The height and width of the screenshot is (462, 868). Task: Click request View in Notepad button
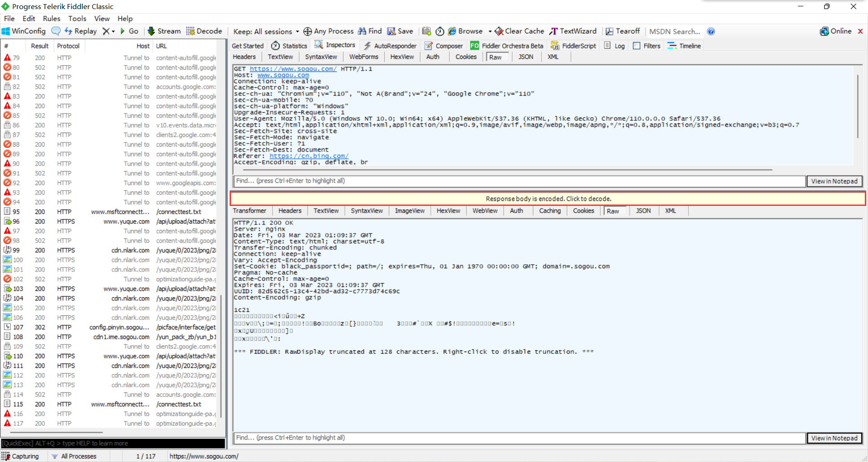point(834,181)
